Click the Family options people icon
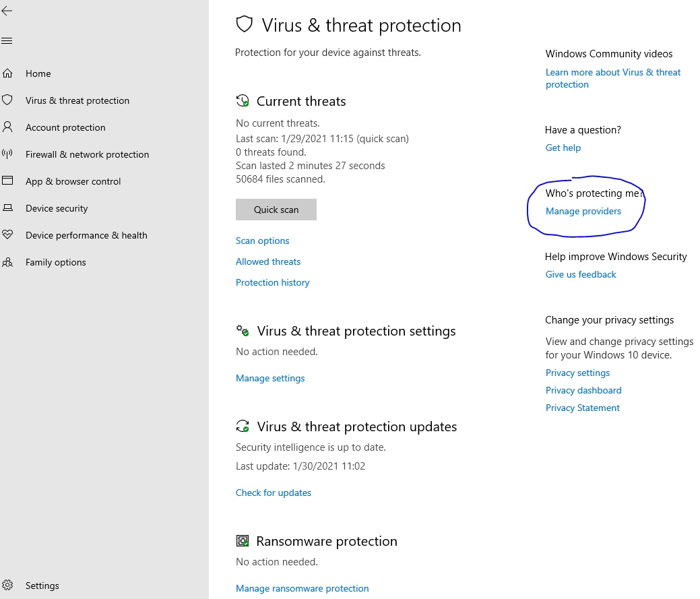 coord(7,262)
